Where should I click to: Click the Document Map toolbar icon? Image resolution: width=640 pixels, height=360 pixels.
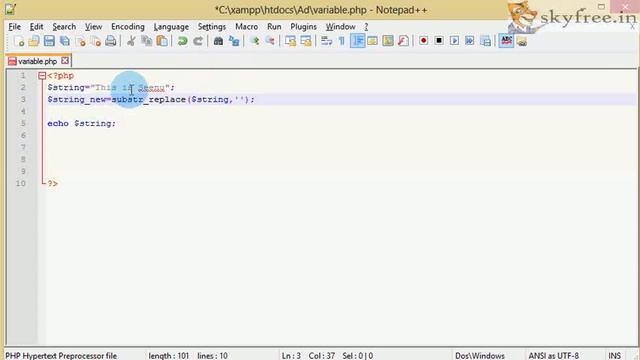pos(388,41)
